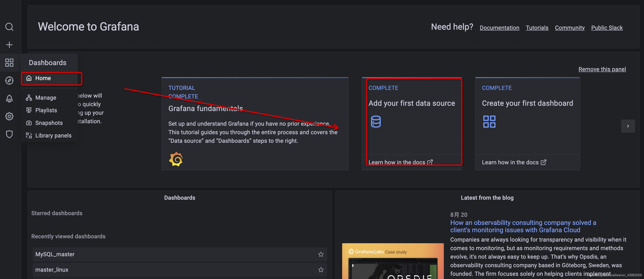The height and width of the screenshot is (279, 644).
Task: Open the Community link
Action: pos(570,27)
